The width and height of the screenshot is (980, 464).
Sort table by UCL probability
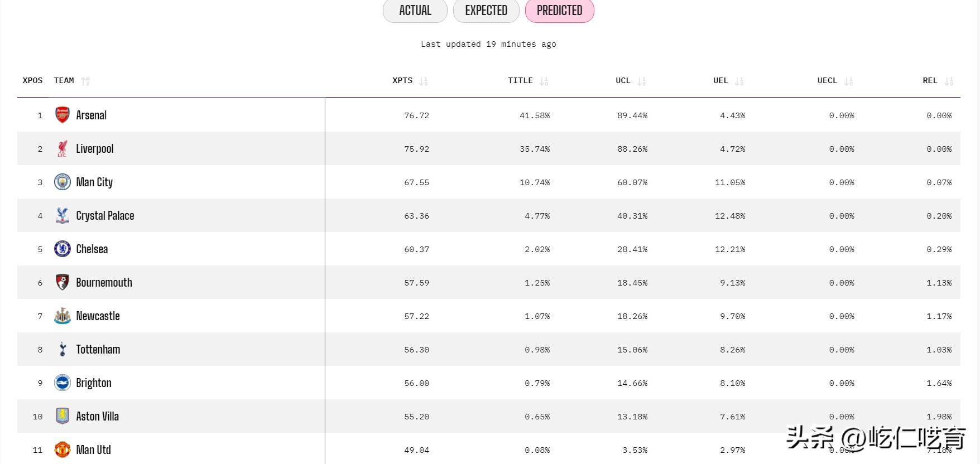pos(641,81)
